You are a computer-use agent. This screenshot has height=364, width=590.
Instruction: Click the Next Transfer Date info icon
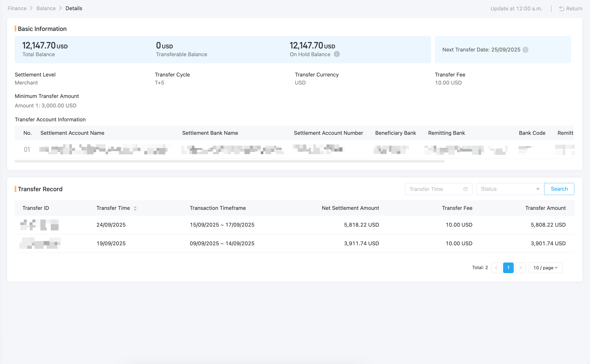tap(525, 50)
